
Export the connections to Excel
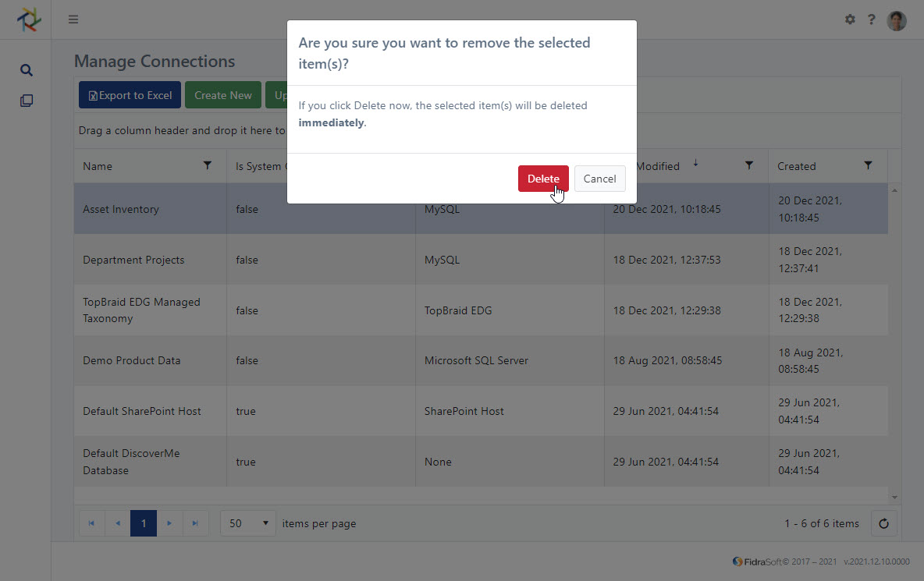129,94
